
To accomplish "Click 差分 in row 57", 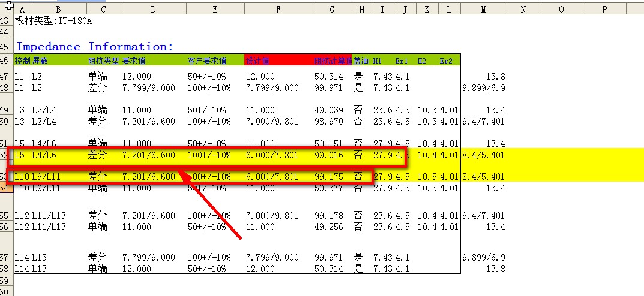I will pyautogui.click(x=97, y=258).
